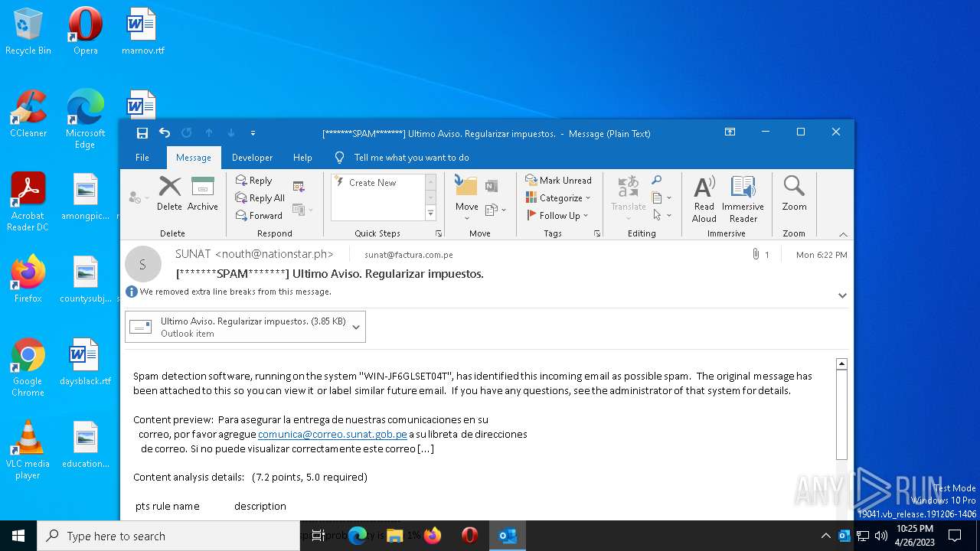The image size is (980, 551).
Task: Open Follow Up flag dropdown
Action: 558,216
